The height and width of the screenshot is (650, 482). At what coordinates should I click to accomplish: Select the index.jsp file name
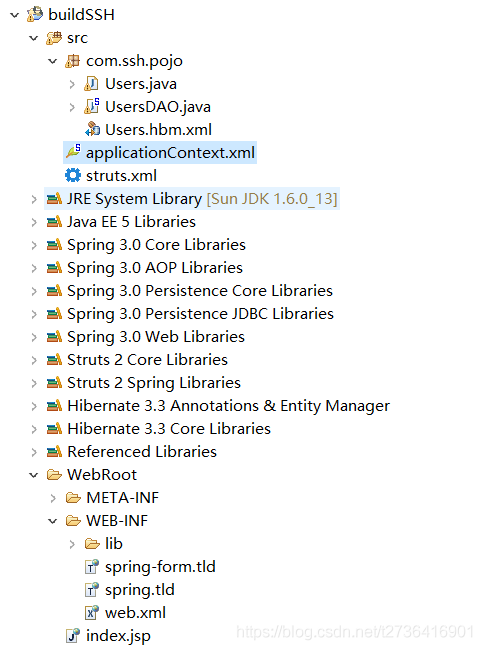(119, 636)
